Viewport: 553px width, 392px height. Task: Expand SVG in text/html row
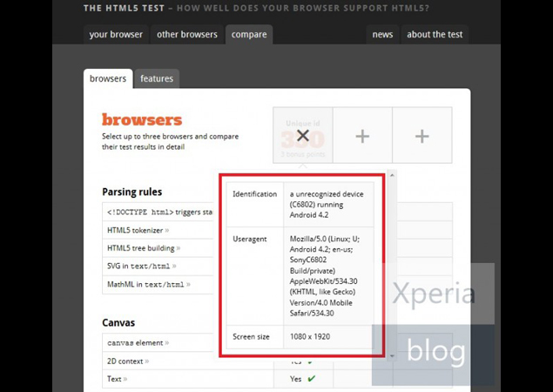point(142,266)
